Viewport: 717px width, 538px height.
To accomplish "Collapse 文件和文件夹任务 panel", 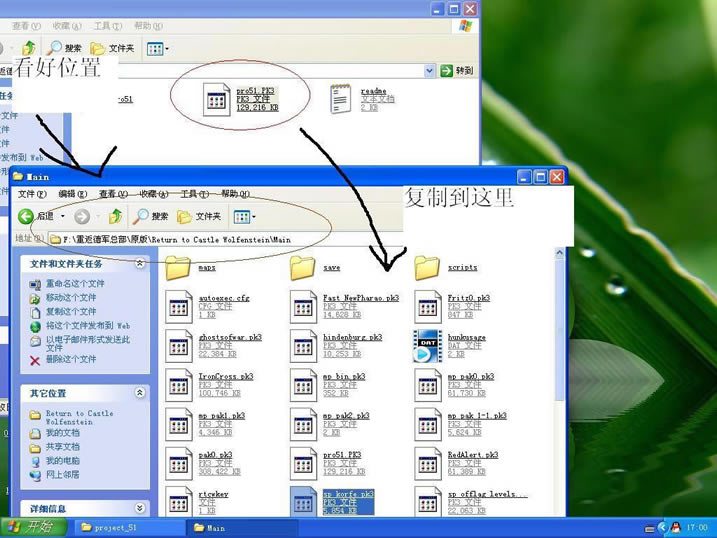I will point(140,263).
